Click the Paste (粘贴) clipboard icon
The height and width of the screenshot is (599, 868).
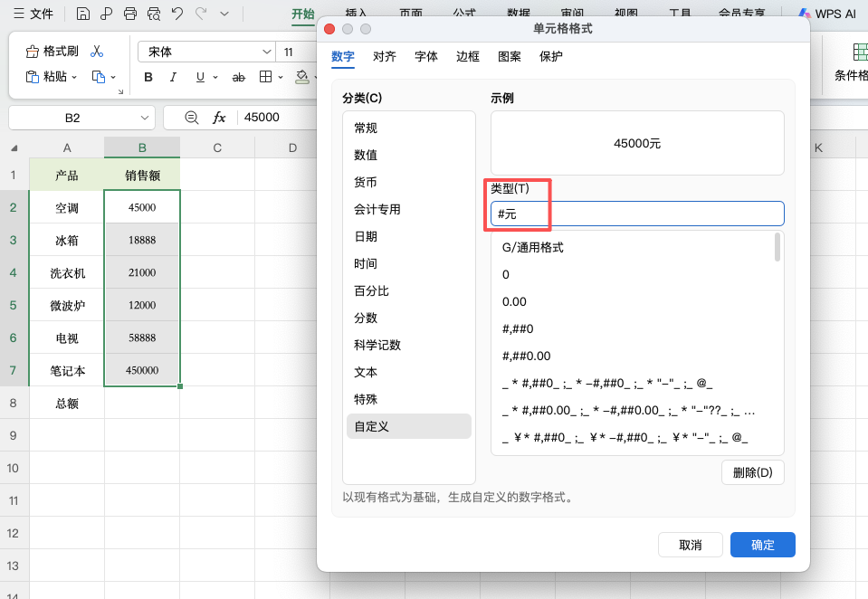(x=32, y=76)
